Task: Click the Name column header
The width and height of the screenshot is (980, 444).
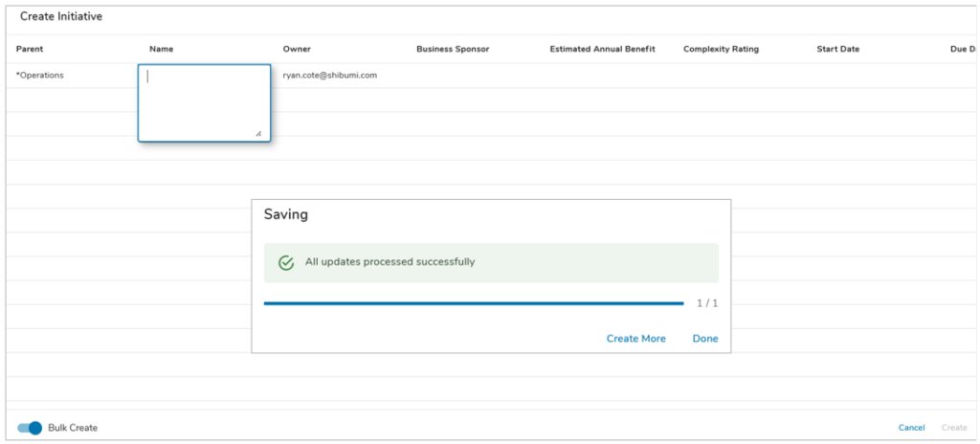Action: point(161,49)
